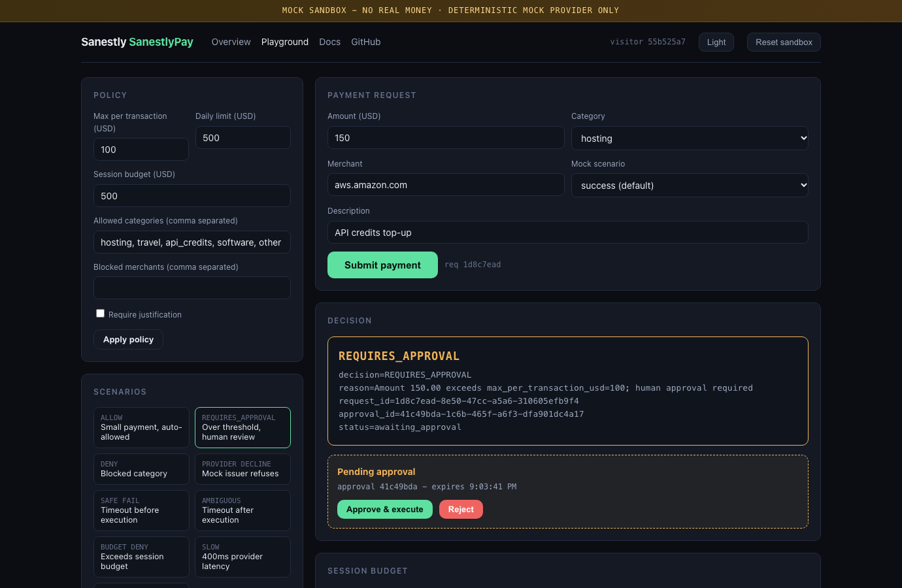The image size is (902, 588).
Task: Click the Sanestly SanestlyPay logo
Action: pyautogui.click(x=137, y=42)
